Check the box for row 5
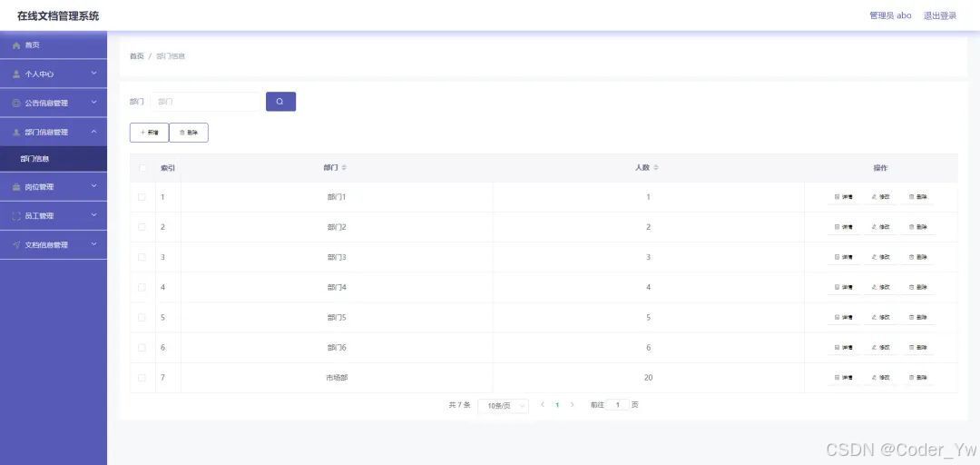The height and width of the screenshot is (465, 980). pyautogui.click(x=142, y=317)
